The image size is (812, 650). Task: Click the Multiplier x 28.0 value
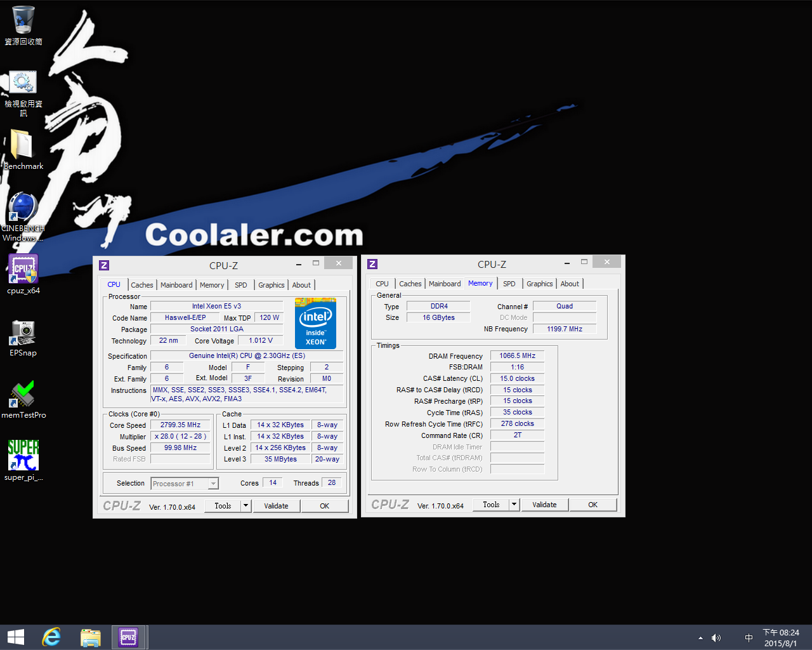pyautogui.click(x=181, y=437)
